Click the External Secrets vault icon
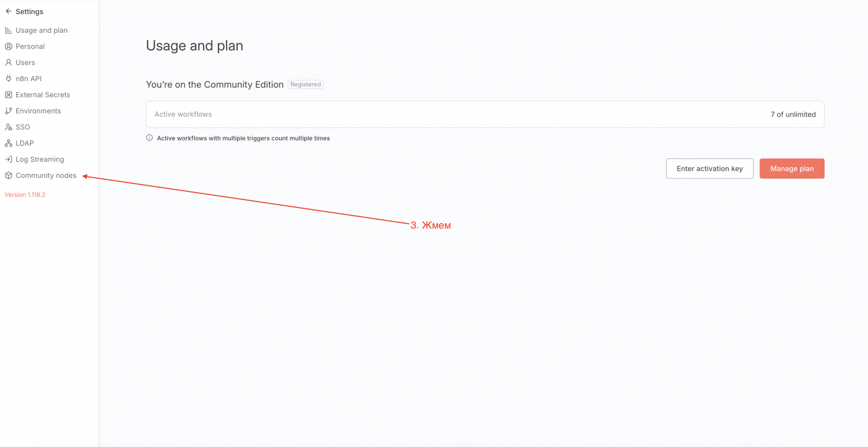The height and width of the screenshot is (447, 868). click(x=8, y=95)
